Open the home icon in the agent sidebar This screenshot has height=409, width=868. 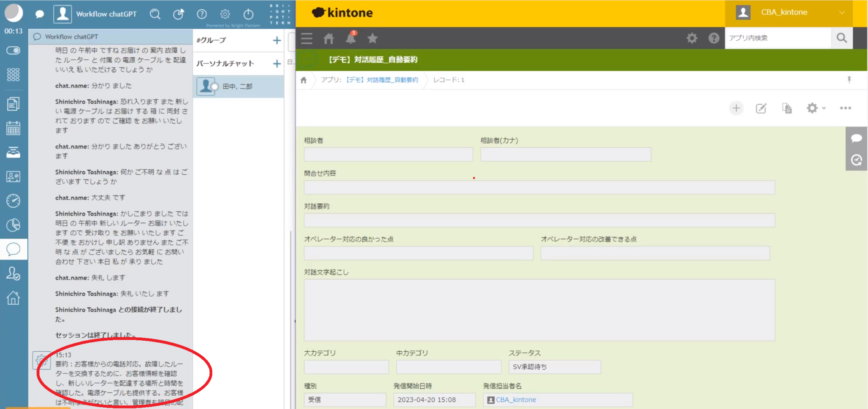13,298
